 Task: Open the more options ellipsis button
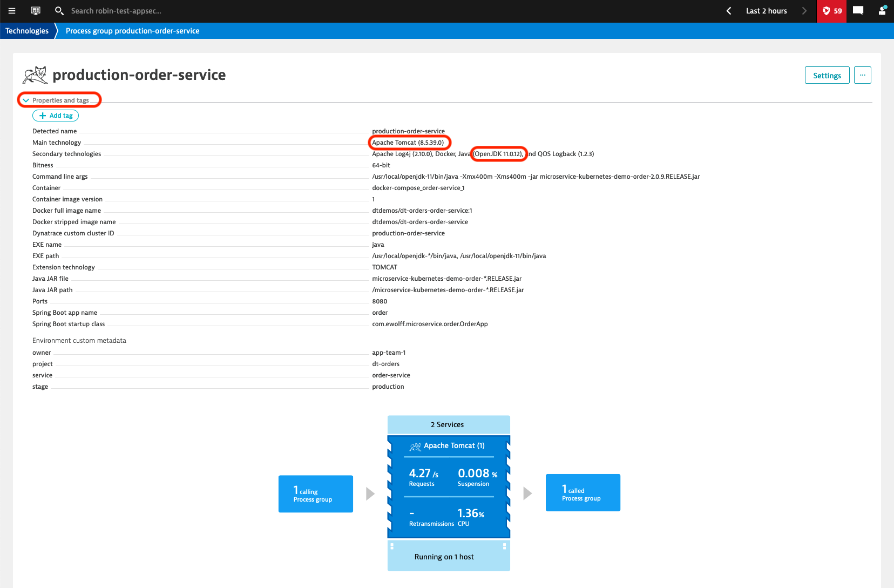862,75
